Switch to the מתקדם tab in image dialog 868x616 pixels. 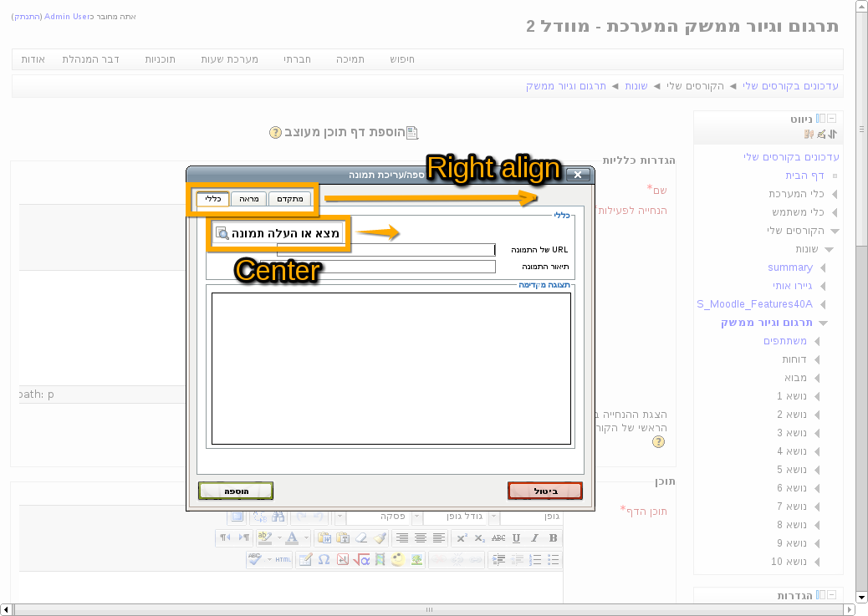290,199
